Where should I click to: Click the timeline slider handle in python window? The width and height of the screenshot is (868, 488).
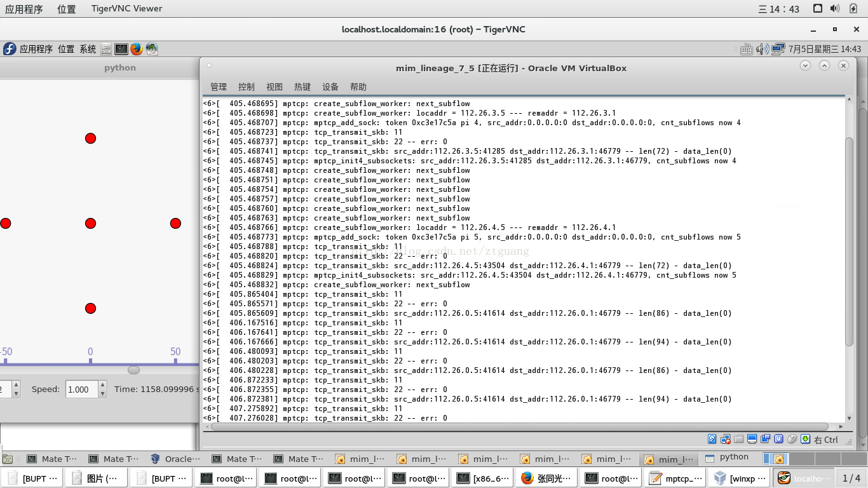[133, 370]
